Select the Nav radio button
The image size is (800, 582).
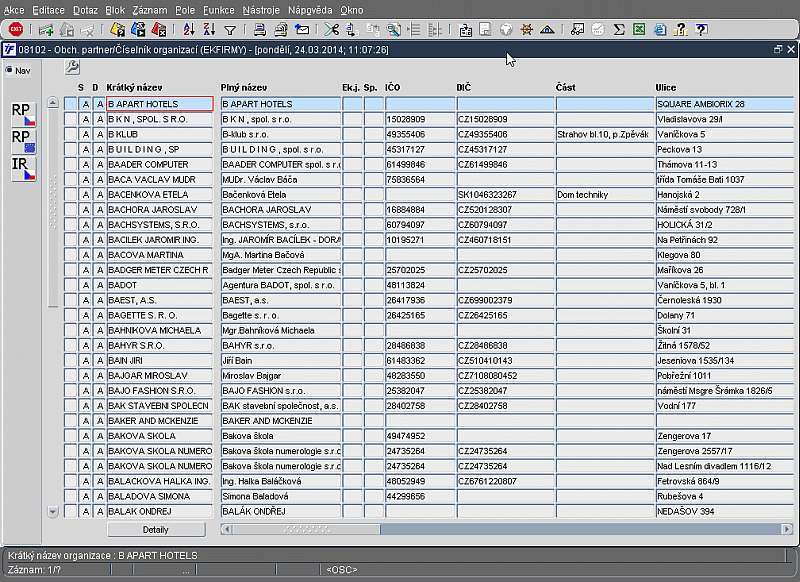(x=9, y=70)
